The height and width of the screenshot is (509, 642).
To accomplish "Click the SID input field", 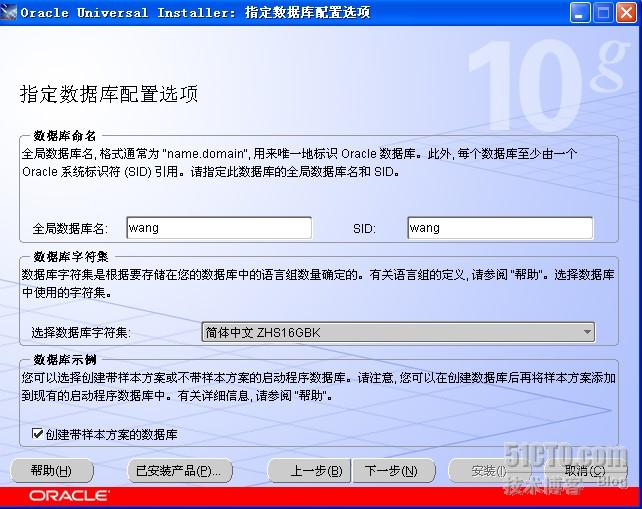I will coord(500,228).
